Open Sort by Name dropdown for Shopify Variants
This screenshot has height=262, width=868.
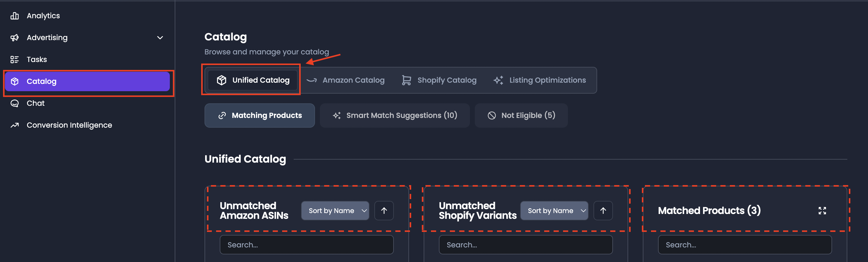pyautogui.click(x=554, y=211)
